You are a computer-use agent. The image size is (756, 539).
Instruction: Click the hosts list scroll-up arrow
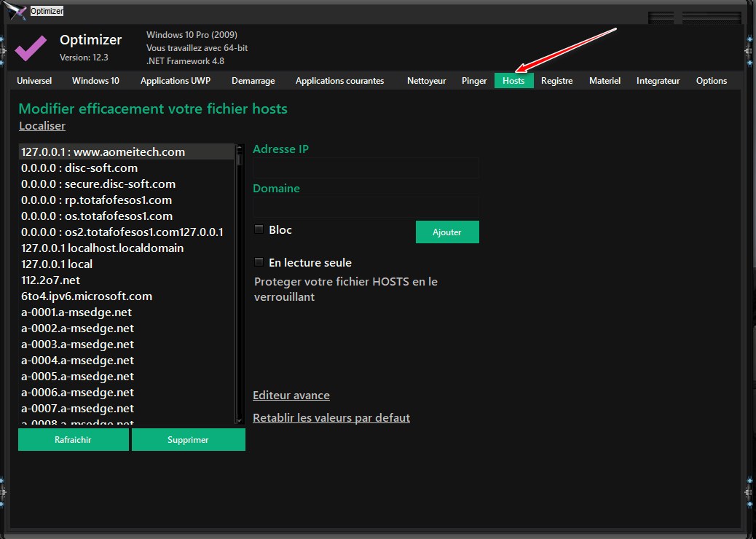[239, 149]
